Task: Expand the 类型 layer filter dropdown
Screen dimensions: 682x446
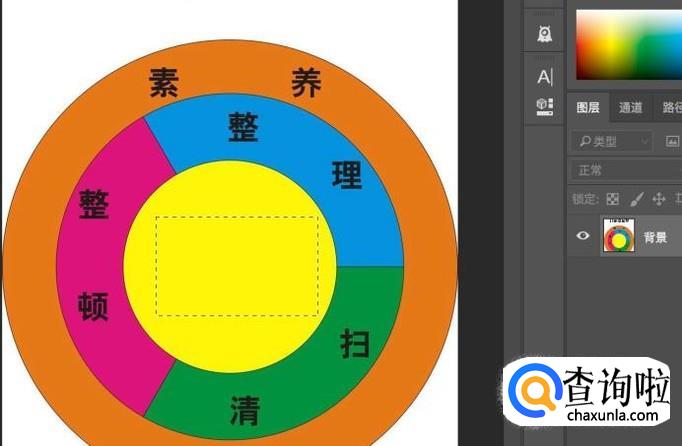Action: [x=612, y=141]
